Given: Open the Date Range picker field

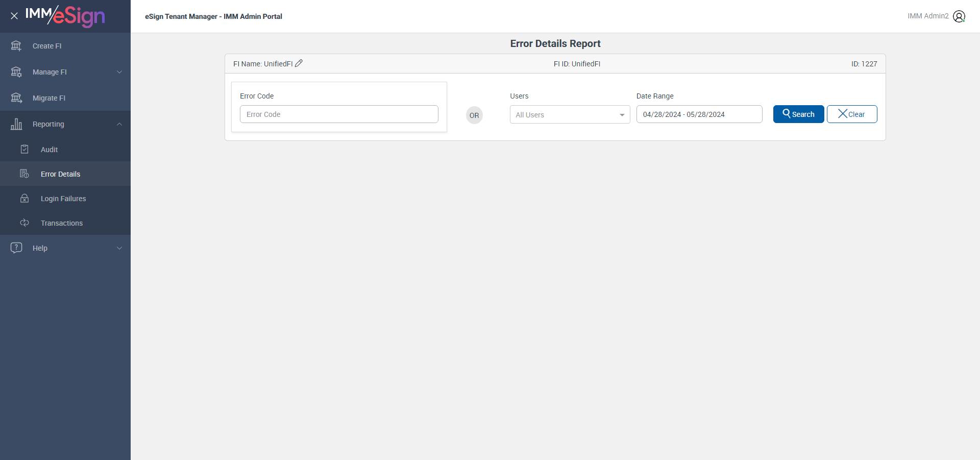Looking at the screenshot, I should point(699,114).
